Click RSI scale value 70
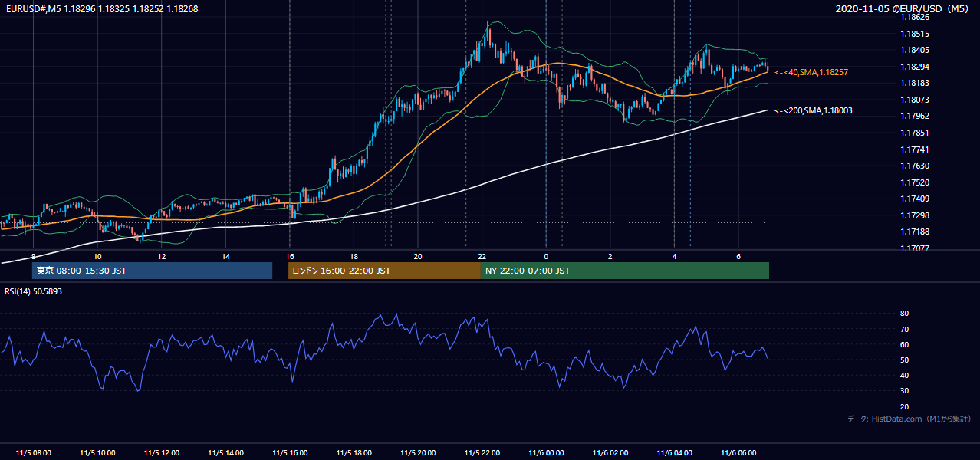 click(904, 329)
